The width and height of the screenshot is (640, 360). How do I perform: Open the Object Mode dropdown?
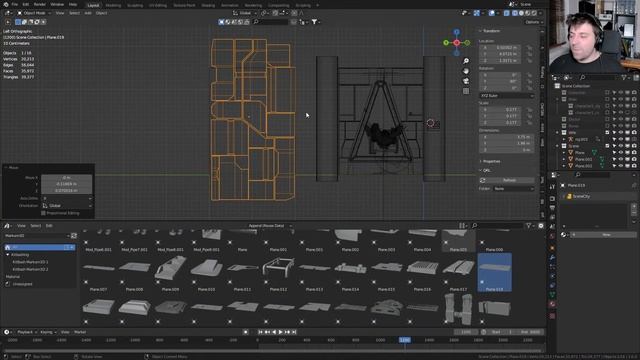pyautogui.click(x=33, y=13)
